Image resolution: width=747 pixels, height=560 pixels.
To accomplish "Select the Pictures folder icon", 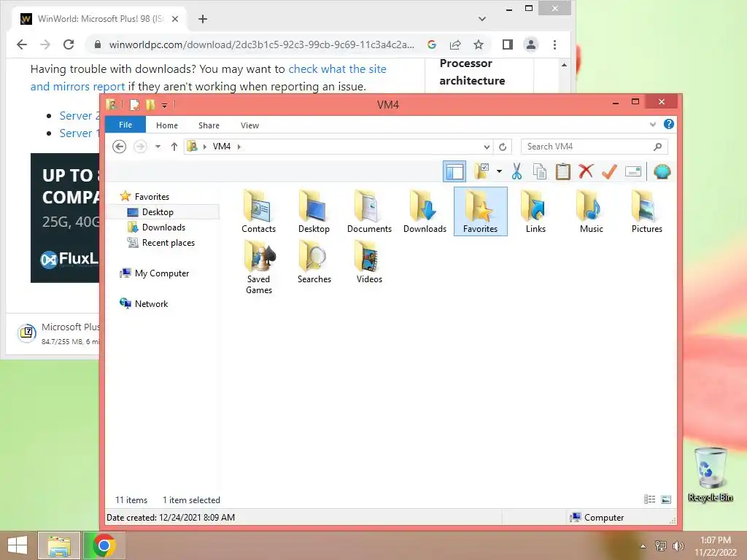I will click(x=646, y=211).
